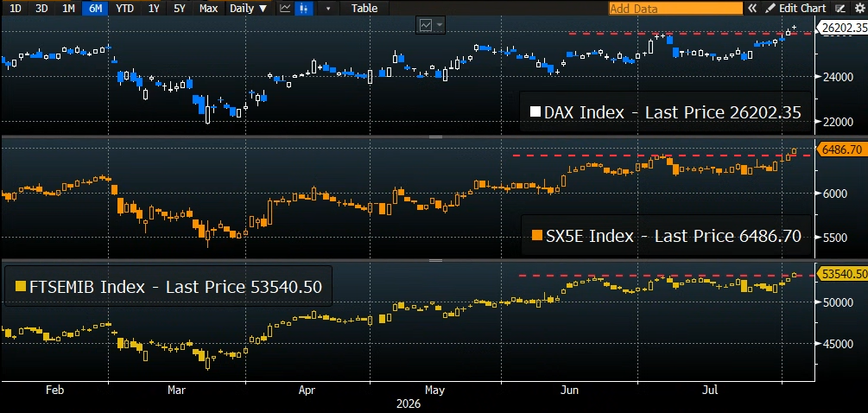Click the May label on time axis
The width and height of the screenshot is (868, 413).
[x=435, y=391]
